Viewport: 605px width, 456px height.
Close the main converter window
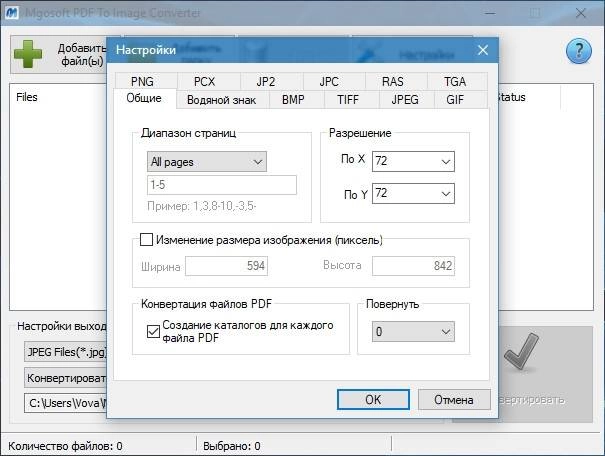coord(581,13)
